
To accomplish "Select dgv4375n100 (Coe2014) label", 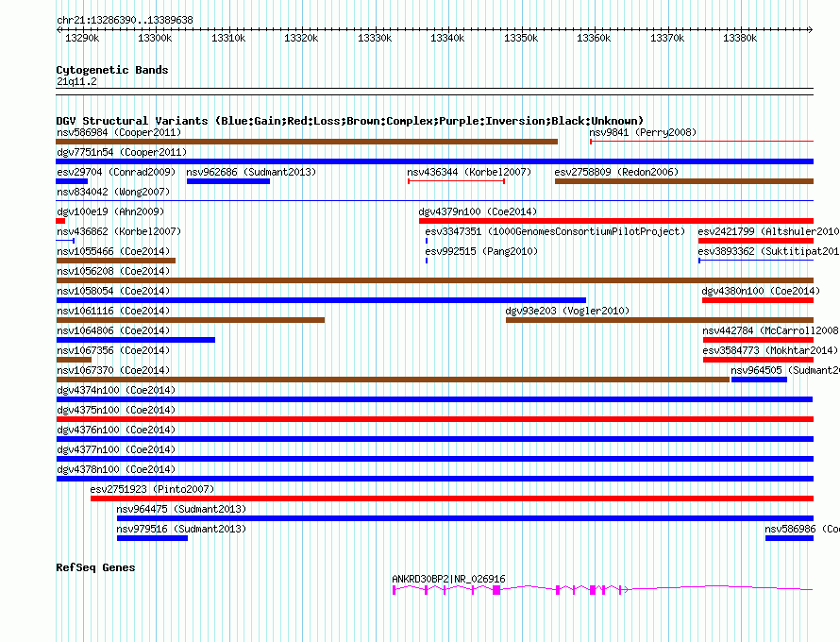I will pyautogui.click(x=116, y=410).
